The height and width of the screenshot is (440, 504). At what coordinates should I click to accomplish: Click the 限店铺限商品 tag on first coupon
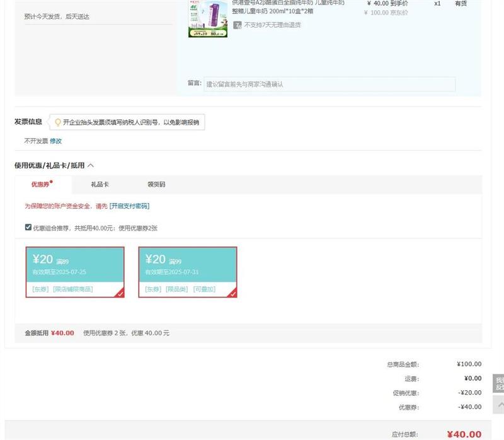click(72, 289)
